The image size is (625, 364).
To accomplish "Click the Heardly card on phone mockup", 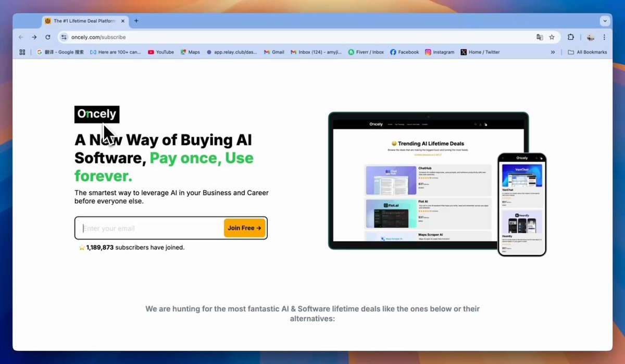I will pyautogui.click(x=522, y=231).
